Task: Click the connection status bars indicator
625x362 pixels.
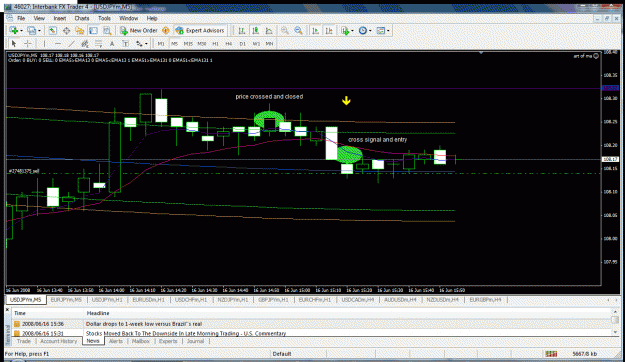Action: click(551, 354)
